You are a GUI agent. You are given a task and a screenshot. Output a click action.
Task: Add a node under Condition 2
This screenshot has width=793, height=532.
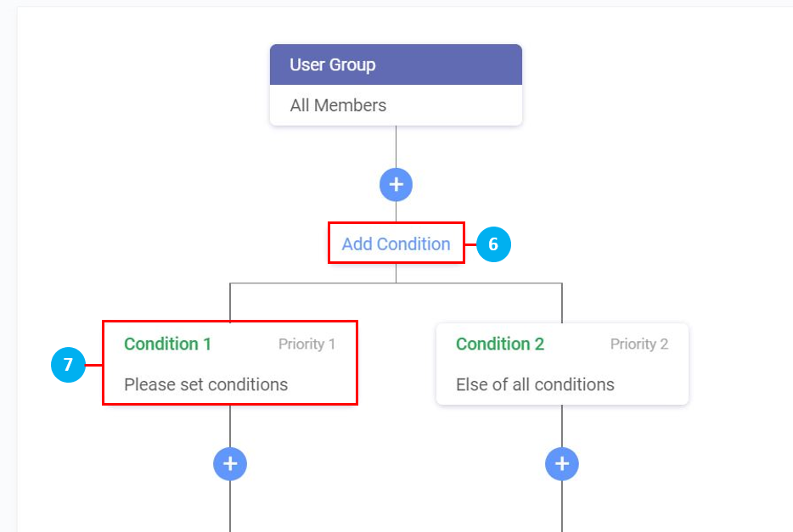coord(561,463)
